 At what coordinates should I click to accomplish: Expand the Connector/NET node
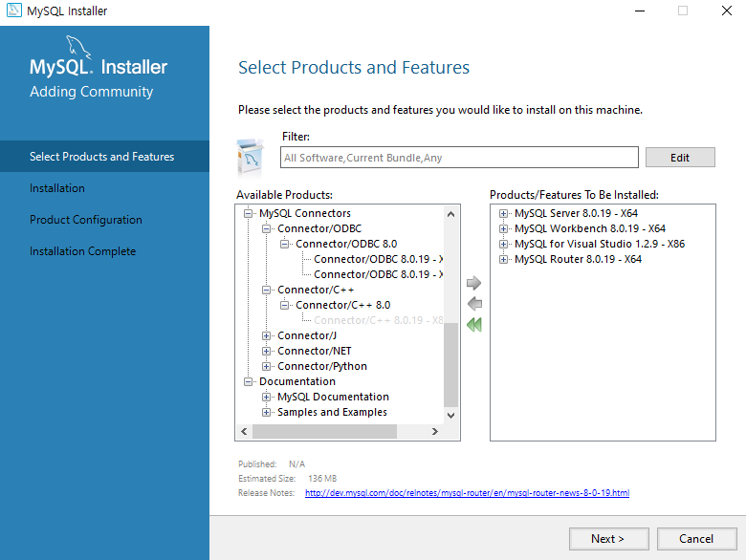[x=267, y=351]
